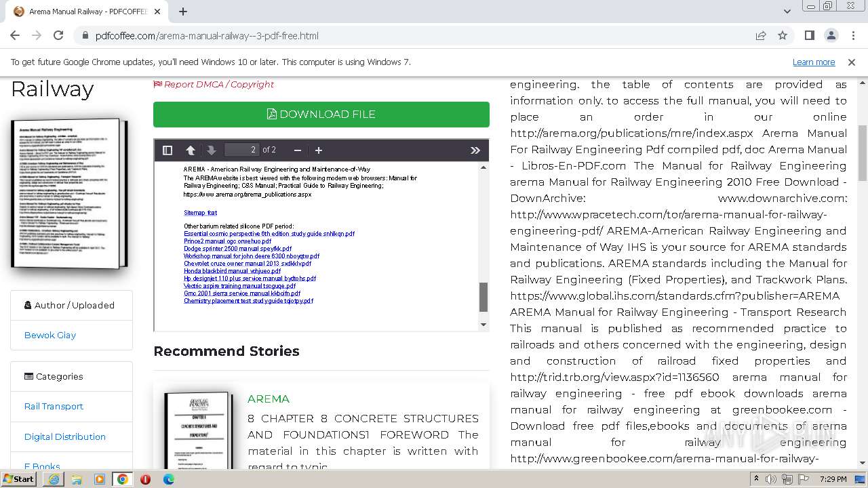This screenshot has height=488, width=868.
Task: Click the PDF viewer scrollbar thumb
Action: 484,297
